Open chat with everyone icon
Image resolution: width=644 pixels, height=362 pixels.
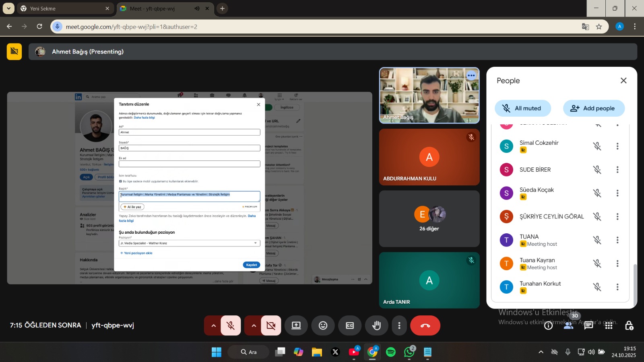(588, 326)
